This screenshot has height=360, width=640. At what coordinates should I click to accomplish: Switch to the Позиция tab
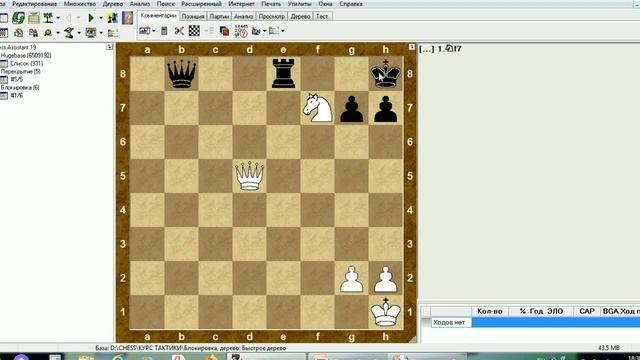coord(193,16)
